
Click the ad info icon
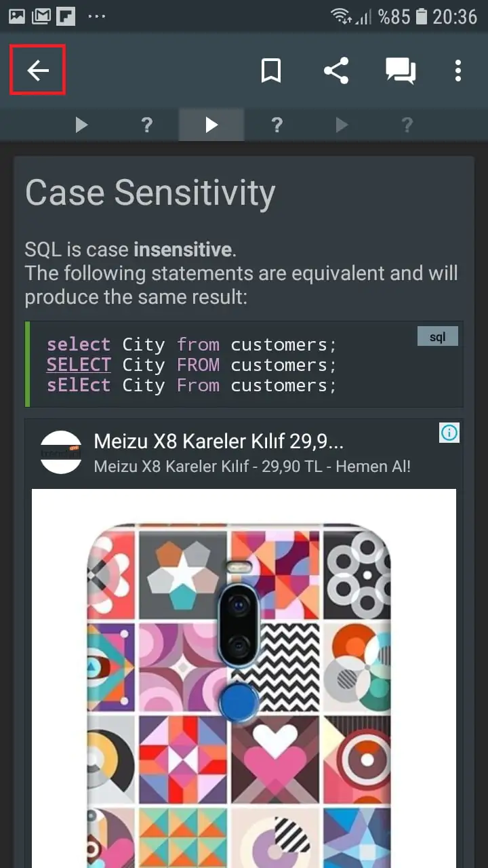click(449, 433)
